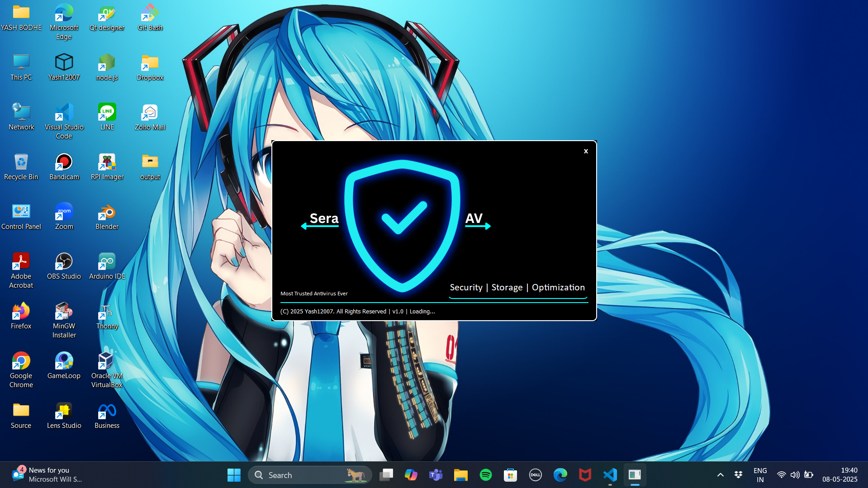
Task: Show hidden system tray icons
Action: tap(720, 475)
